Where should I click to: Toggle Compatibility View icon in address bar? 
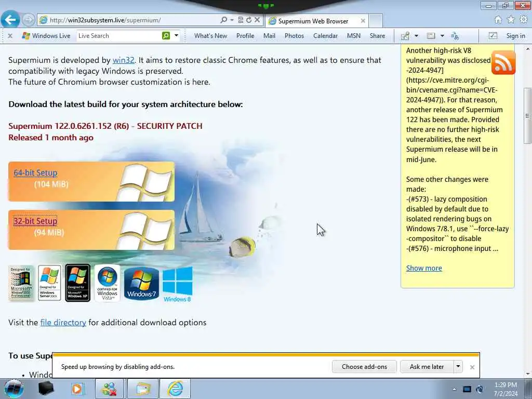click(241, 20)
